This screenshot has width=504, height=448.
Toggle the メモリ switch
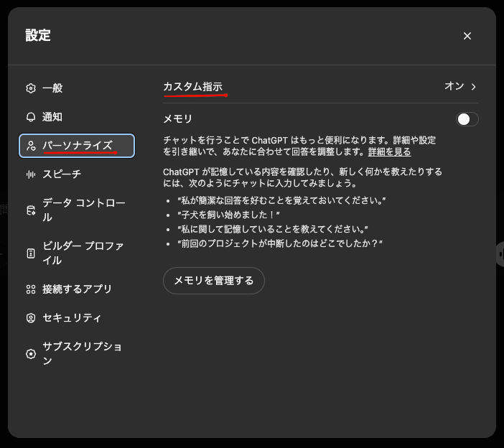(x=467, y=119)
